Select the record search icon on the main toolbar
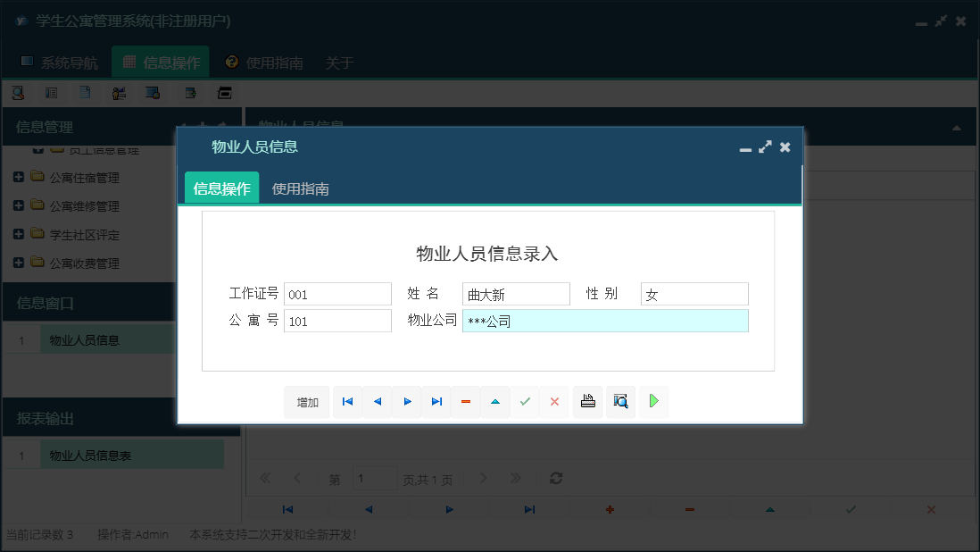 click(x=18, y=92)
